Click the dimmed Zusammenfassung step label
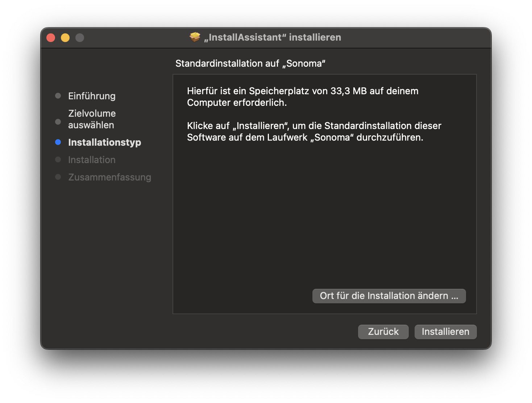 pos(109,177)
